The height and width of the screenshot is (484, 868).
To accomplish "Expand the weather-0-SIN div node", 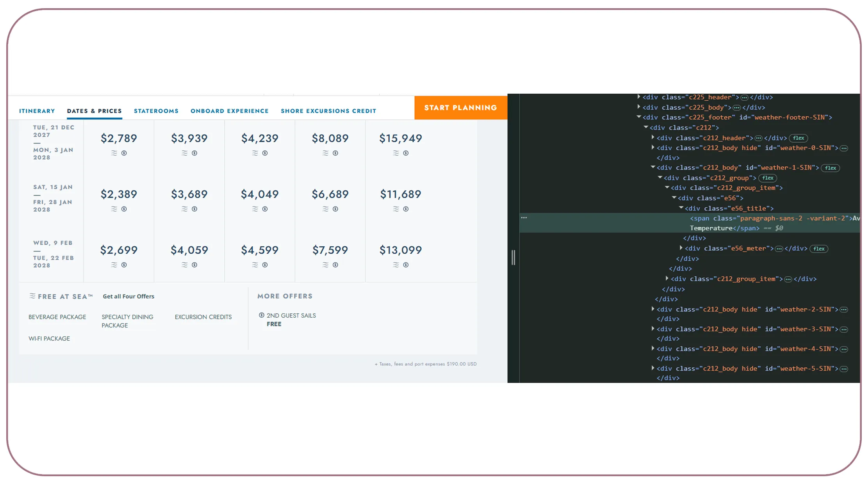I will (x=653, y=148).
